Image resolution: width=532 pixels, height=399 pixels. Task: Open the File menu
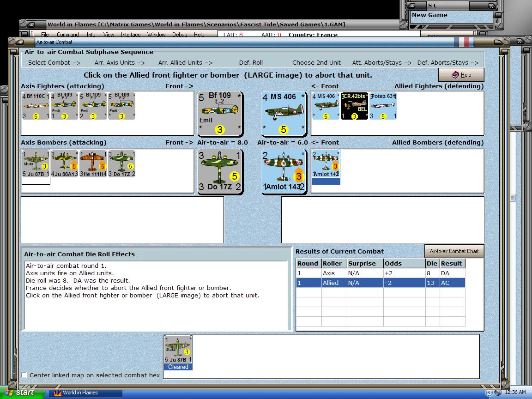click(x=45, y=35)
